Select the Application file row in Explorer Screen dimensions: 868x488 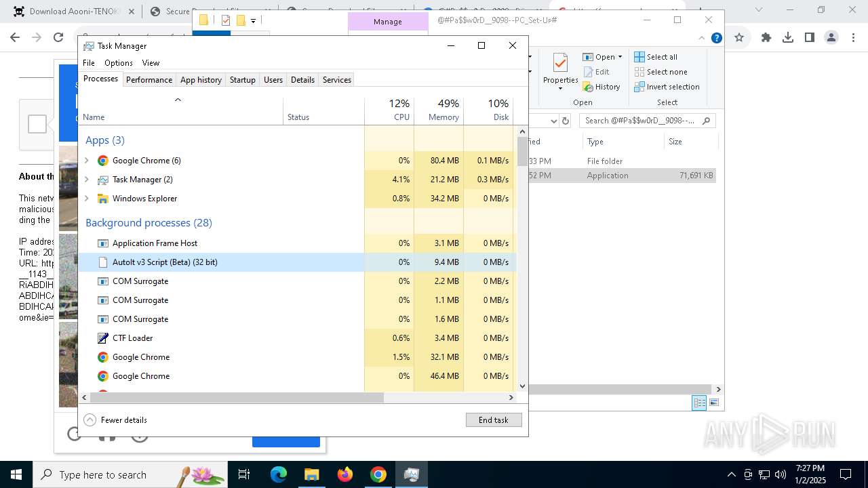click(623, 176)
